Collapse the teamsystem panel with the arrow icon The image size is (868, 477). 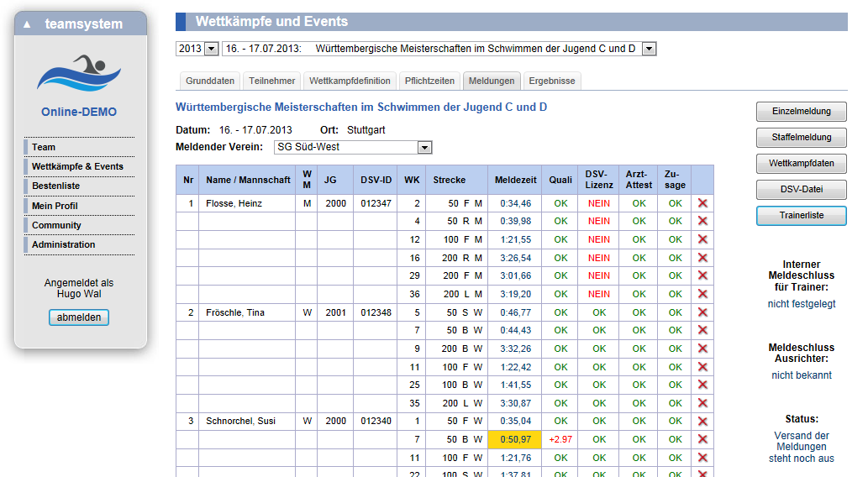[27, 24]
